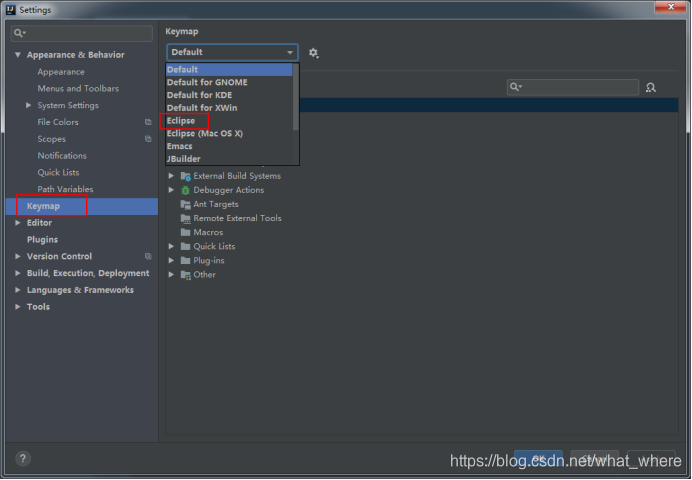Open Menus and Toolbars settings

tap(78, 89)
